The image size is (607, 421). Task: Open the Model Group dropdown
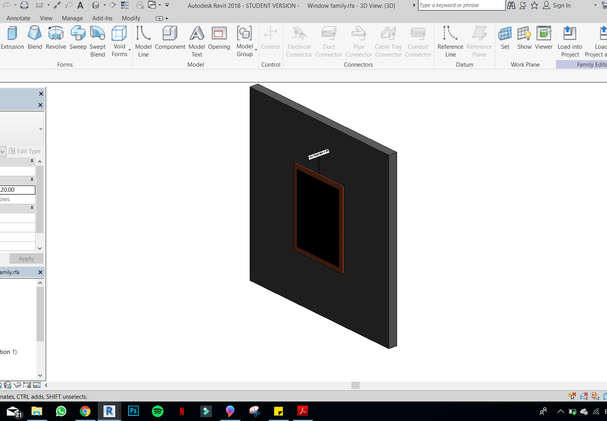245,41
